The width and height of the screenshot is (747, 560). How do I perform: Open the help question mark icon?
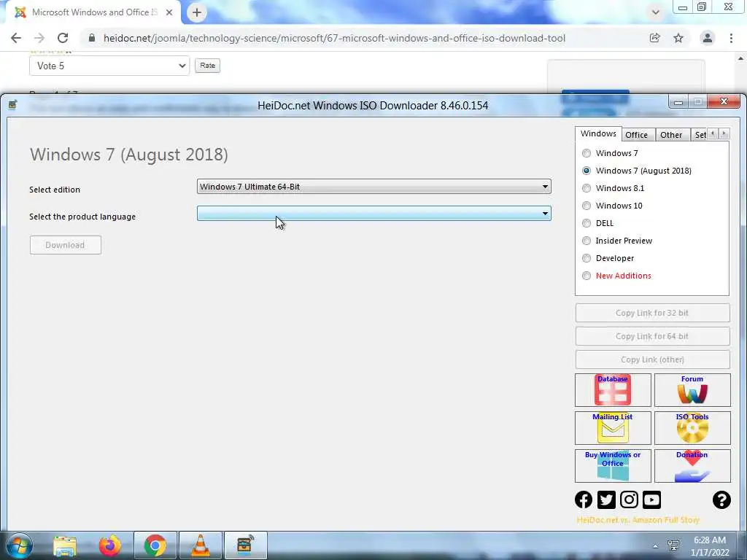(x=721, y=499)
